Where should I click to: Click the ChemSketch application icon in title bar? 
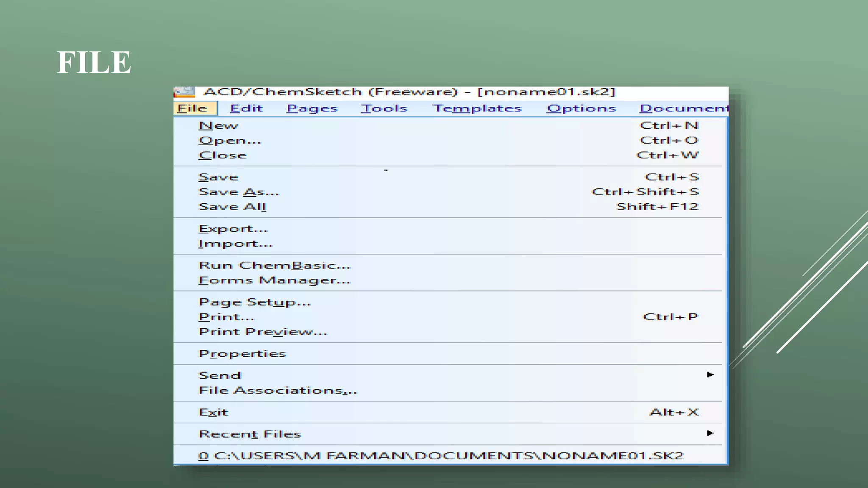point(184,92)
